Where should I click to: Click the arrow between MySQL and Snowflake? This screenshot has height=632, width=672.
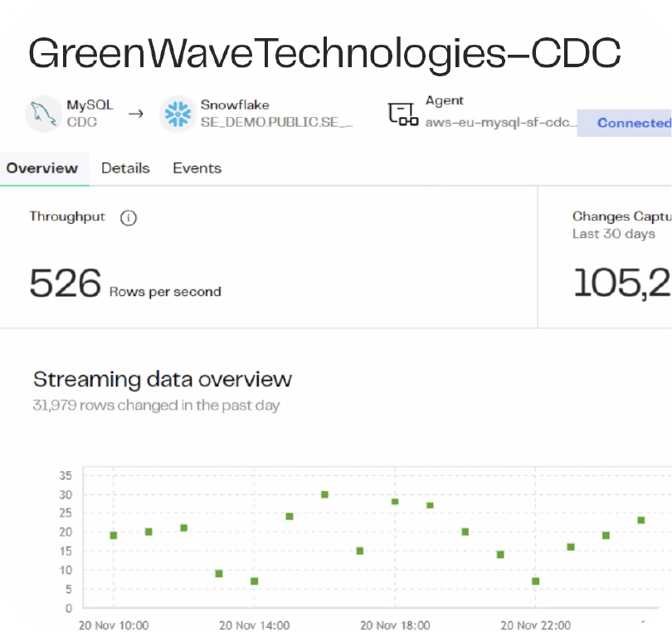tap(136, 113)
